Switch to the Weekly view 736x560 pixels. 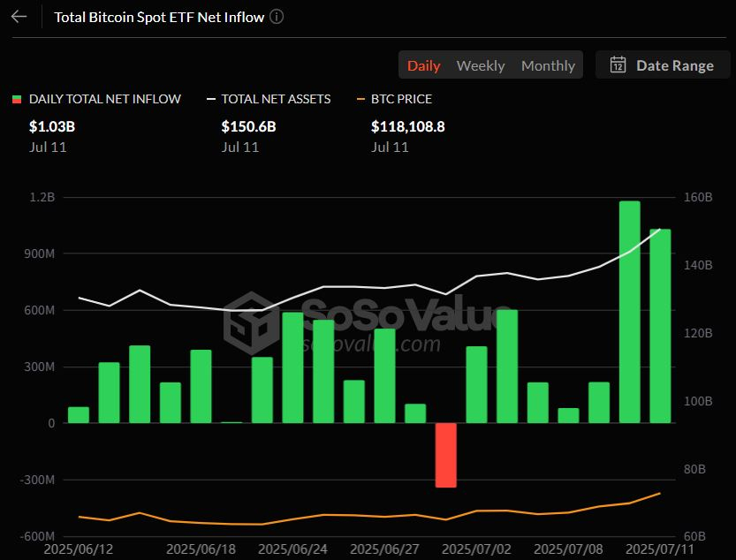tap(480, 65)
